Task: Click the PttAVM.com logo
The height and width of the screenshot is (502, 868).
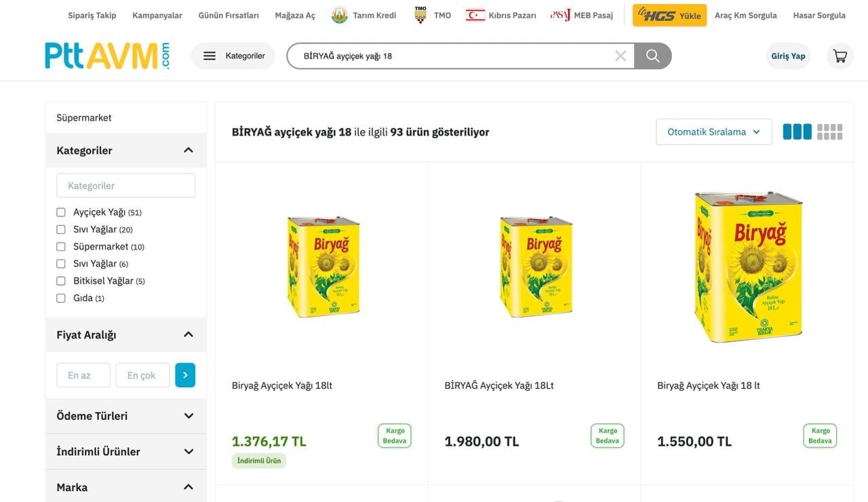Action: tap(108, 56)
